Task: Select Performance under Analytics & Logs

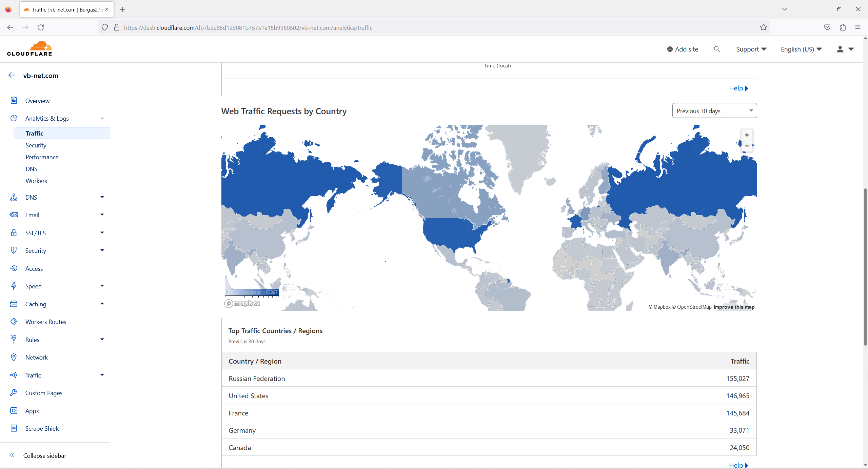Action: 42,157
